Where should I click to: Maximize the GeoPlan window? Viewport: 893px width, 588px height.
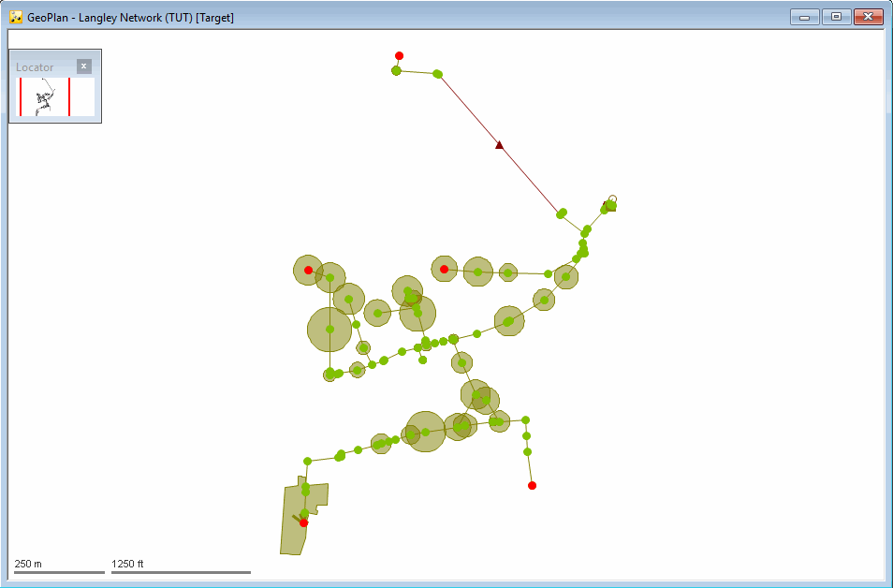pyautogui.click(x=836, y=17)
